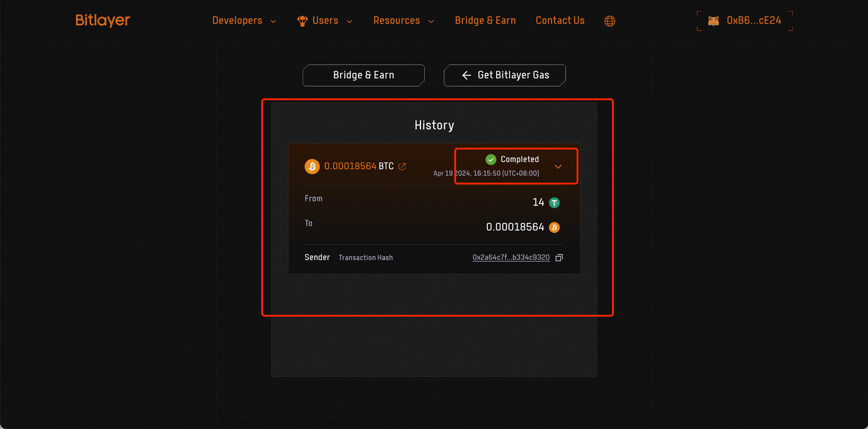
Task: Collapse the completed transaction chevron
Action: [x=558, y=167]
